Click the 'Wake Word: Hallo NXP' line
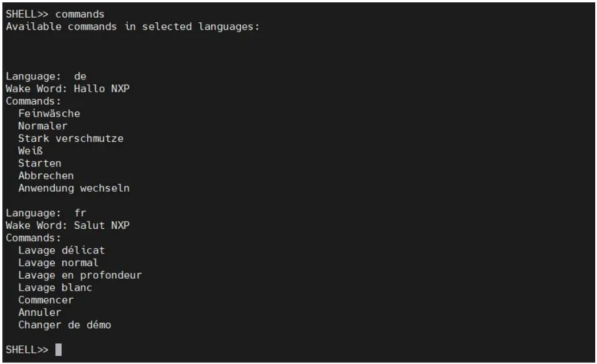The image size is (597, 364). [x=68, y=89]
